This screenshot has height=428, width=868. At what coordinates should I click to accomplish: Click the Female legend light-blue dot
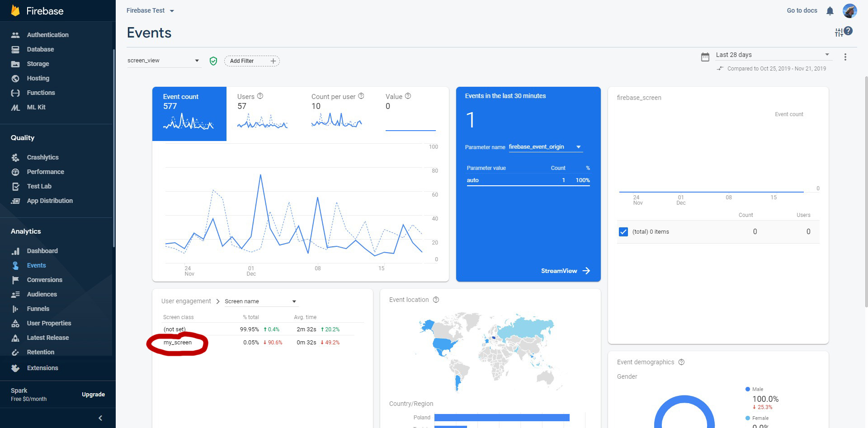[x=748, y=418]
